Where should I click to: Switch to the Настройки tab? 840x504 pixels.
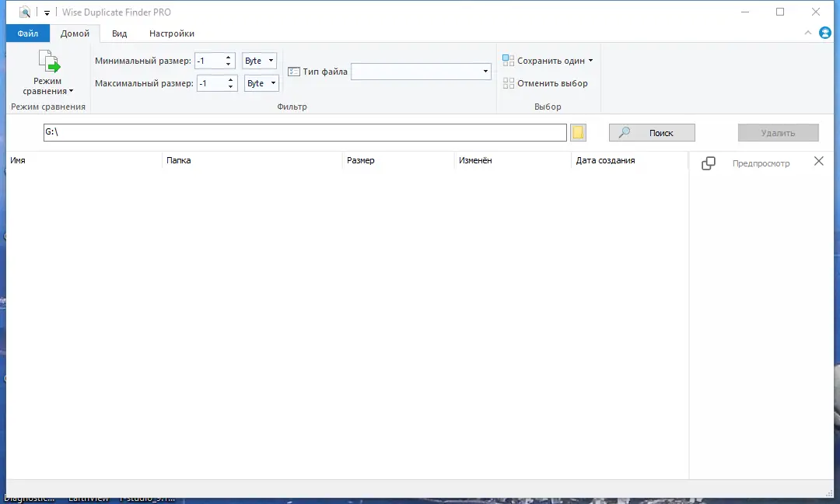tap(171, 33)
